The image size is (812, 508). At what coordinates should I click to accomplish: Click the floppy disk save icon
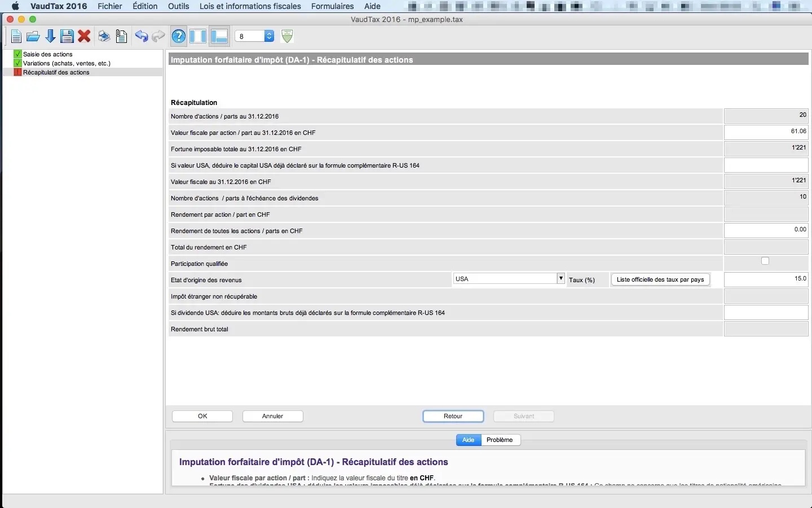(x=67, y=37)
